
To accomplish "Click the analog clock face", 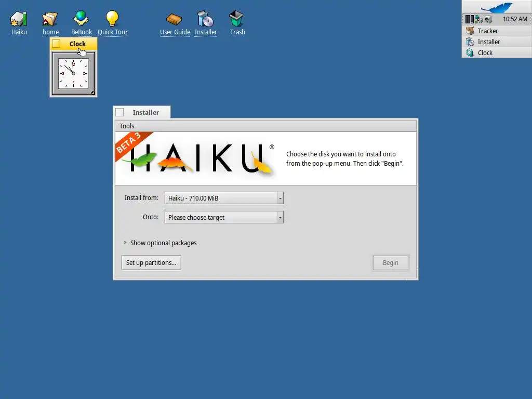I will coord(73,73).
